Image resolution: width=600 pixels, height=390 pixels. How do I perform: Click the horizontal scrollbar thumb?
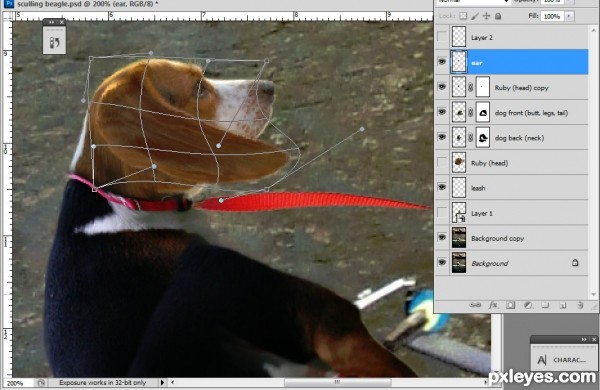[337, 382]
